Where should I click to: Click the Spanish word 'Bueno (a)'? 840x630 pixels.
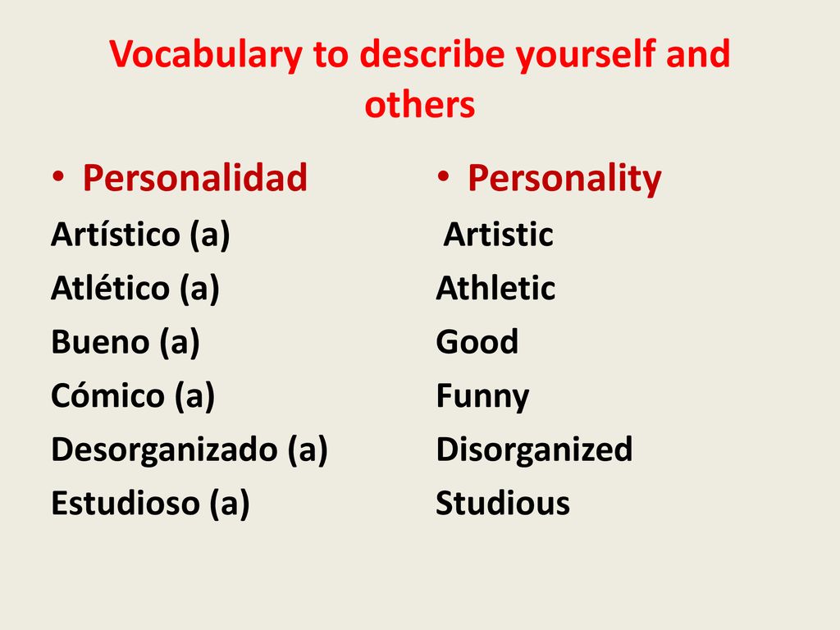click(126, 342)
